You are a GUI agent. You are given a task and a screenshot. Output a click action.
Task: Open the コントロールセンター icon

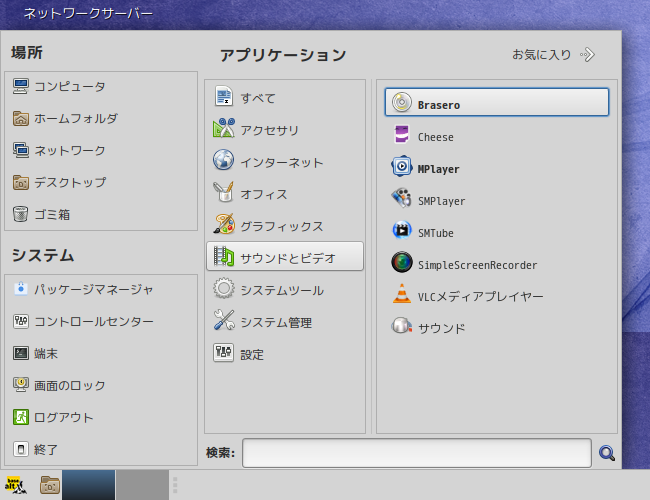tap(21, 321)
